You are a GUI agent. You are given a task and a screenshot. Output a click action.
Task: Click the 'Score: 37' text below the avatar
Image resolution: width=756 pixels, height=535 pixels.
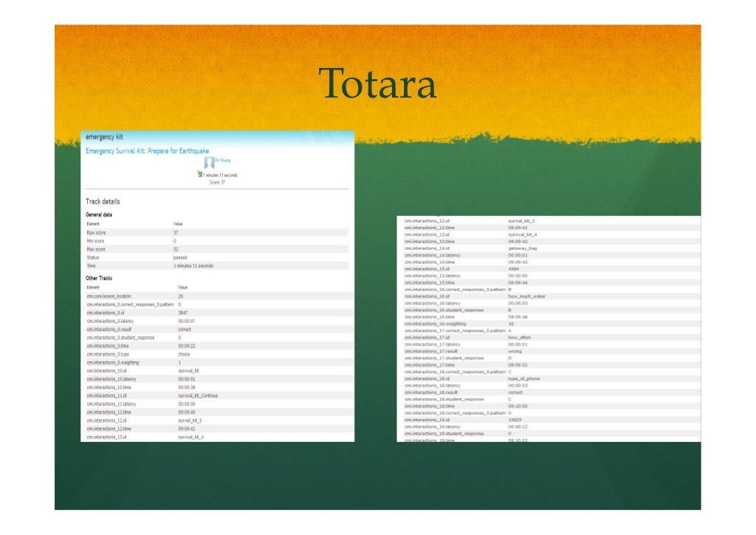[x=217, y=183]
